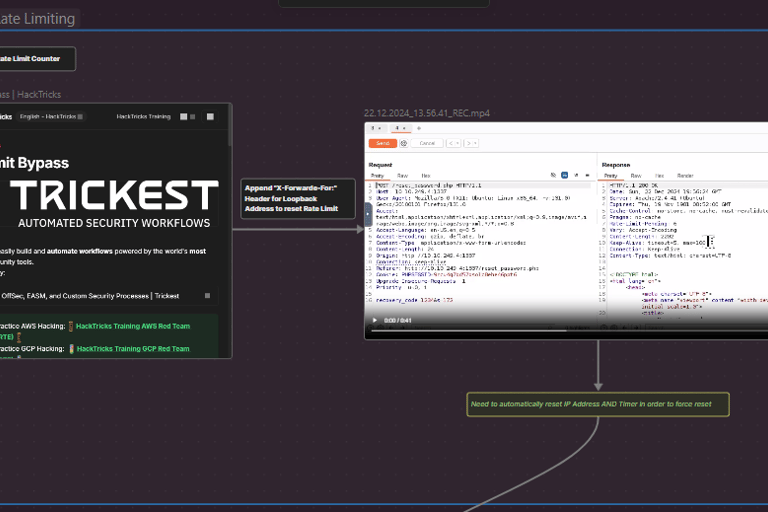Viewport: 768px width, 512px height.
Task: Close Repeater tab 3 with its x
Action: pyautogui.click(x=380, y=128)
